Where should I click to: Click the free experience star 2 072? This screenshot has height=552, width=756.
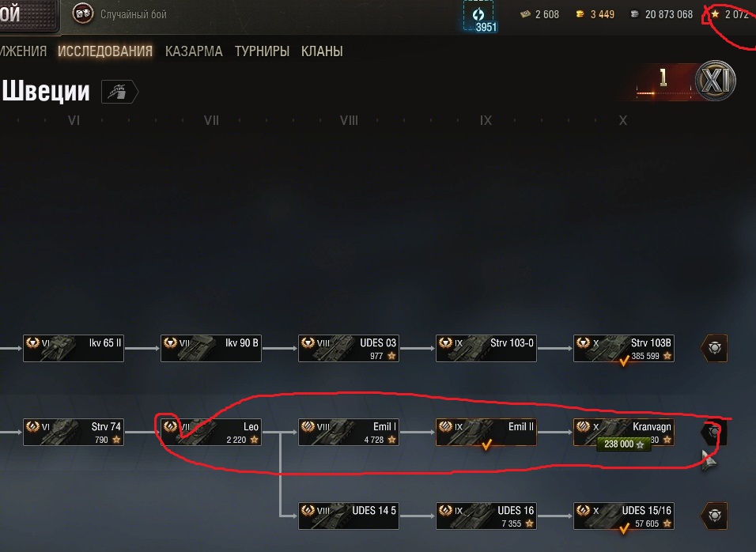(730, 14)
